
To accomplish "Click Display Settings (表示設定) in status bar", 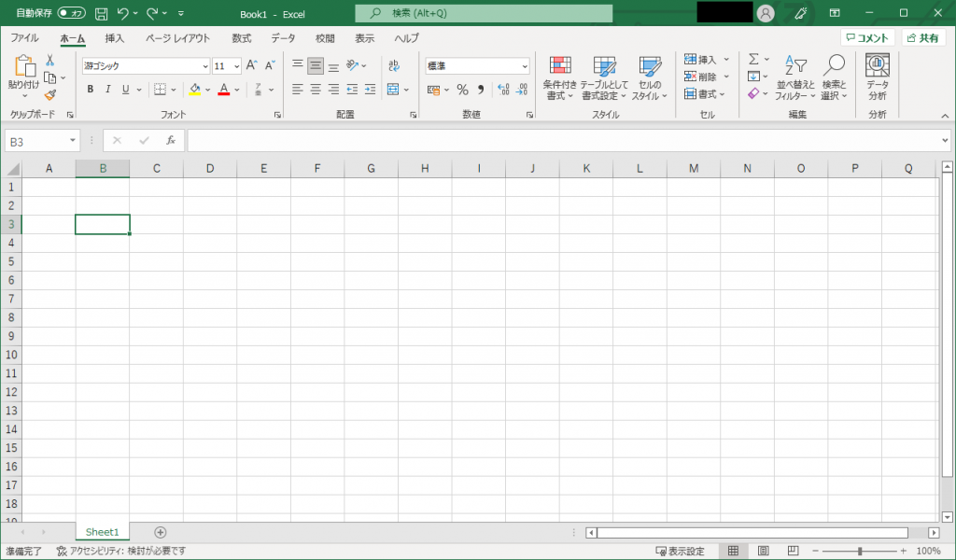I will tap(680, 551).
